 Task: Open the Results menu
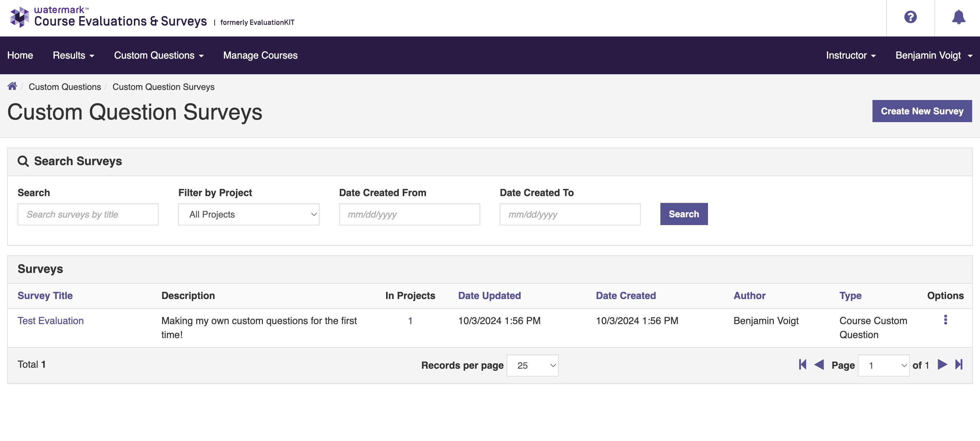tap(73, 55)
